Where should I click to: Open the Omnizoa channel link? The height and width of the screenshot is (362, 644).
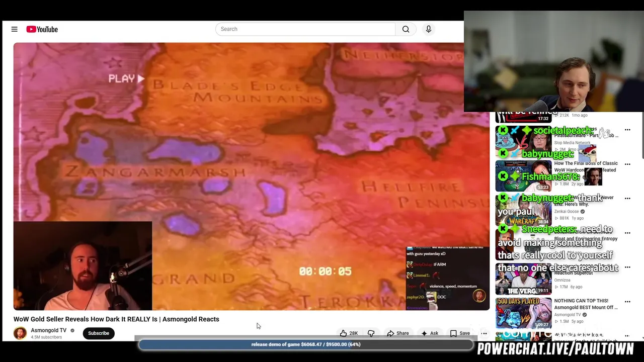563,280
